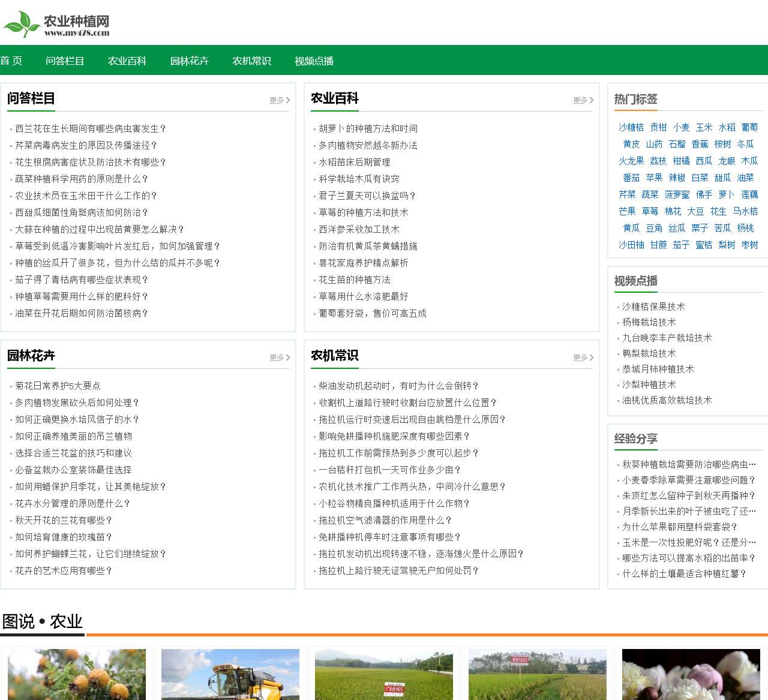Open question 西兰花在生长期间有哪些病虫害发生
768x700 pixels.
click(x=91, y=128)
